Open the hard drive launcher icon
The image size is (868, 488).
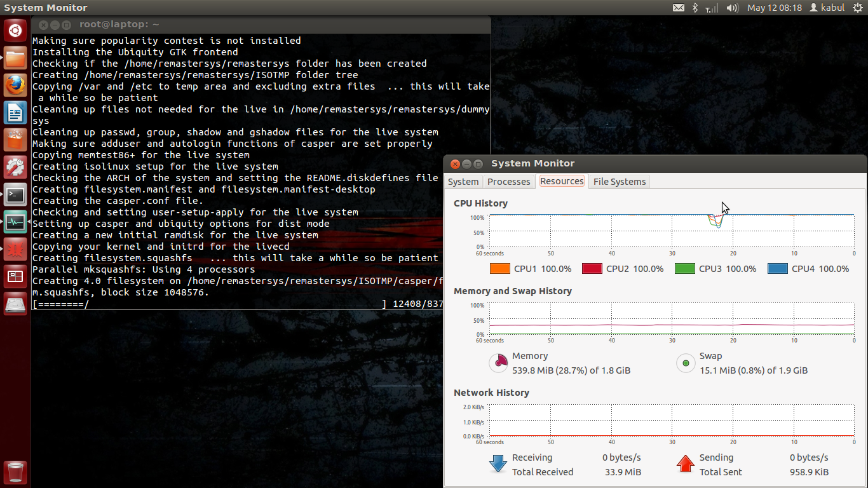[x=15, y=304]
